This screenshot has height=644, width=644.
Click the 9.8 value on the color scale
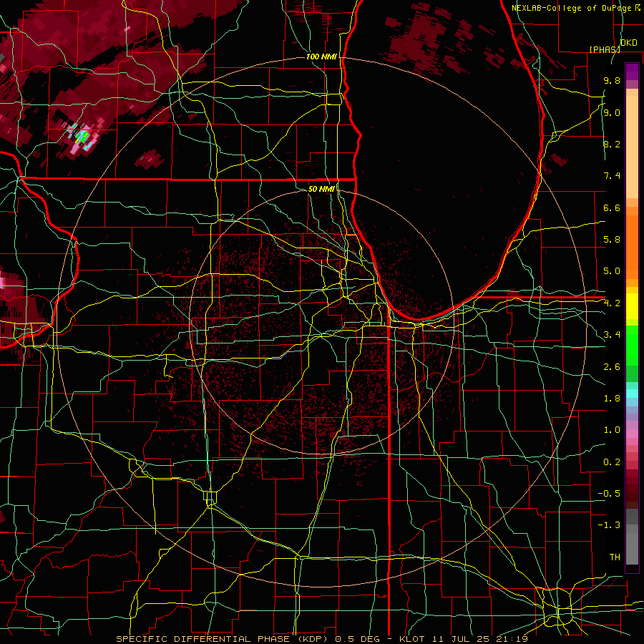coord(612,81)
